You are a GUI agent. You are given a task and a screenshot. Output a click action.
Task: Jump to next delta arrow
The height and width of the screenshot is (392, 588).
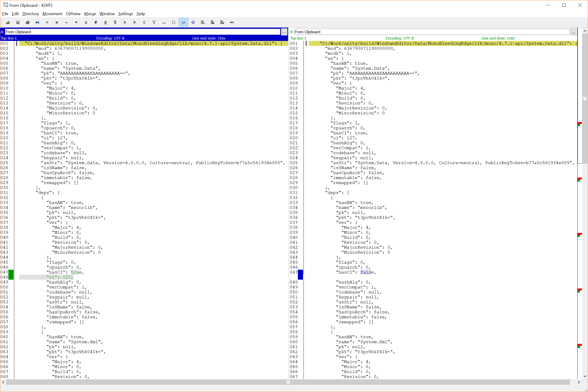pos(76,23)
